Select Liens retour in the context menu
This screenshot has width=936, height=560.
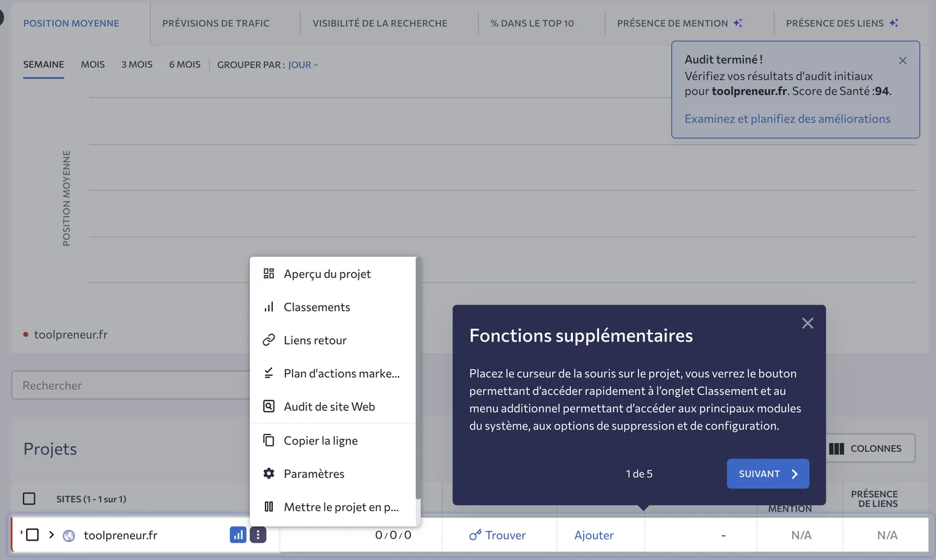pos(333,340)
